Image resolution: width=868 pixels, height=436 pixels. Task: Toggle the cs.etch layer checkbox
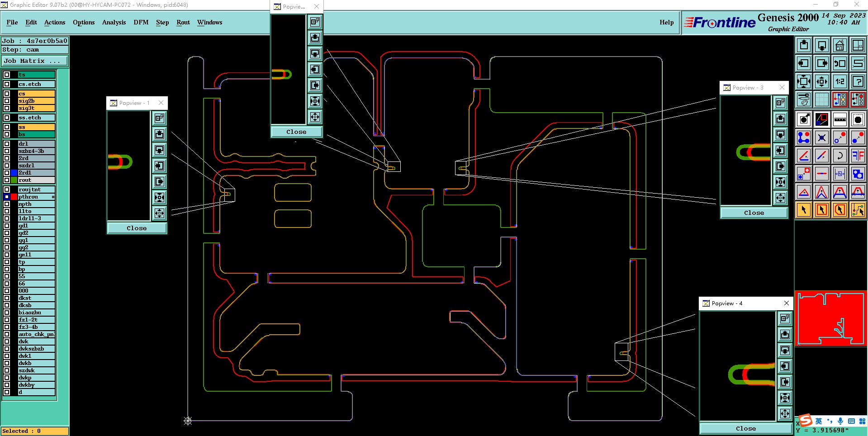(x=7, y=84)
